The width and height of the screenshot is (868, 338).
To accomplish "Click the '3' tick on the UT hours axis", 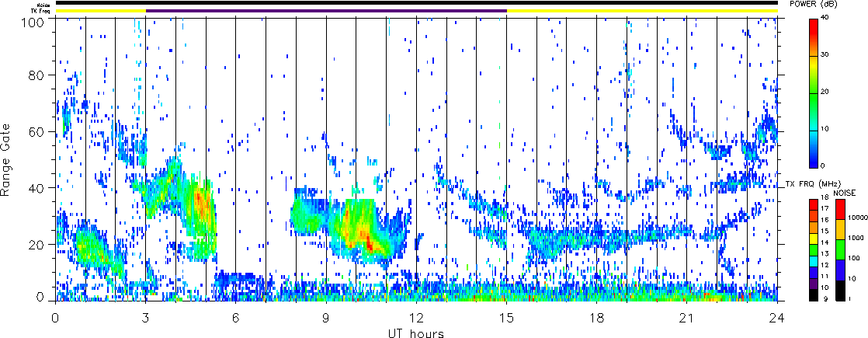I will pos(146,318).
